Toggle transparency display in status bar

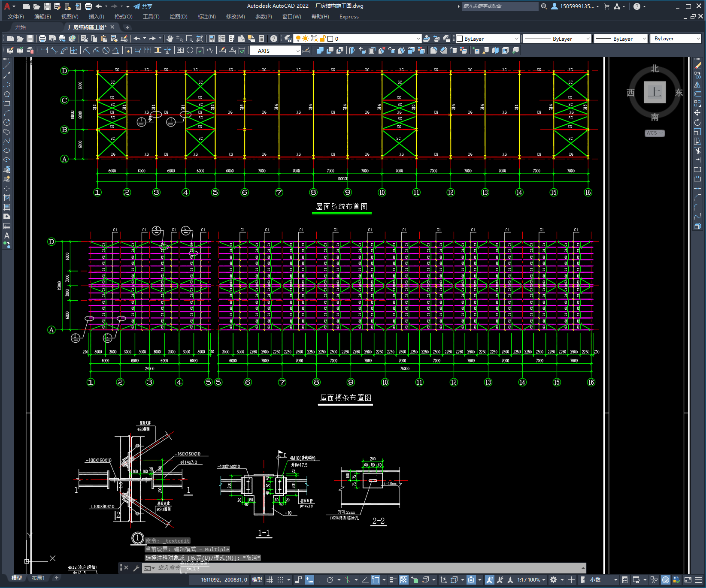pyautogui.click(x=404, y=580)
